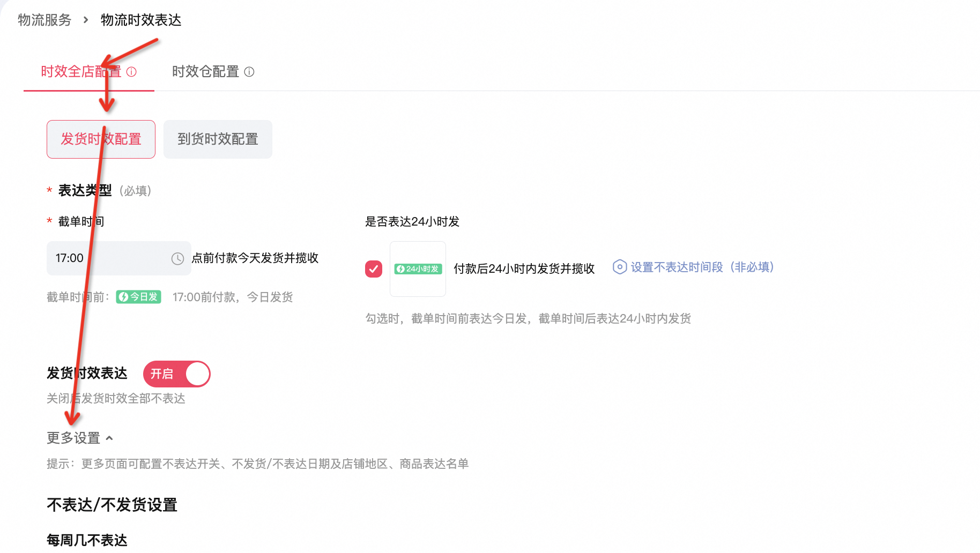Click text 关闭后发货时效全部不表达

coord(116,399)
